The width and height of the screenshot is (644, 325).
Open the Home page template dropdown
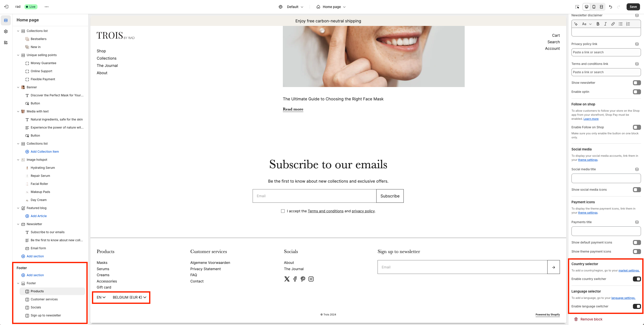point(331,7)
